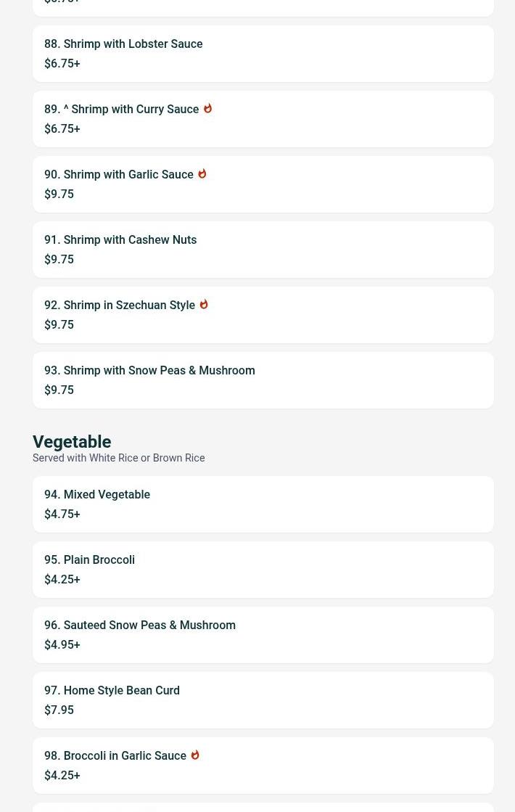Open 91. Shrimp with Cashew Nuts
The height and width of the screenshot is (812, 515).
tap(263, 250)
